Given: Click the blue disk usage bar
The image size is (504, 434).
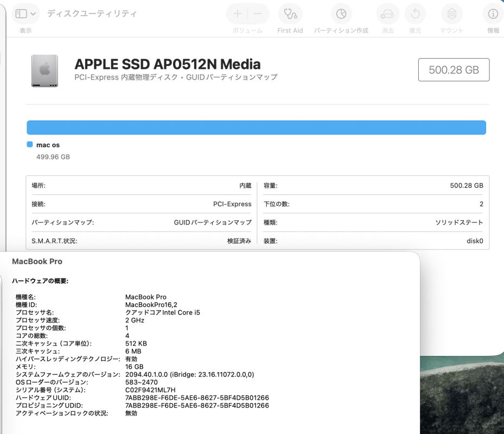Looking at the screenshot, I should (256, 127).
